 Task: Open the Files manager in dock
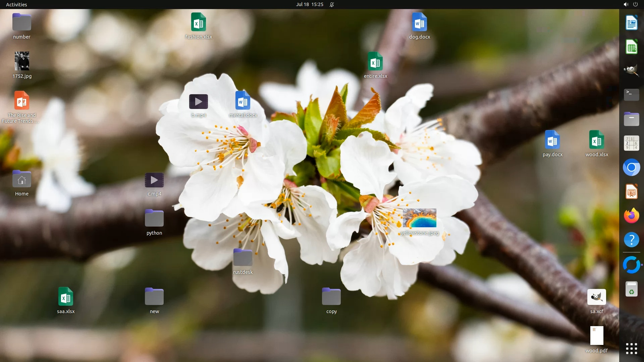pyautogui.click(x=631, y=119)
